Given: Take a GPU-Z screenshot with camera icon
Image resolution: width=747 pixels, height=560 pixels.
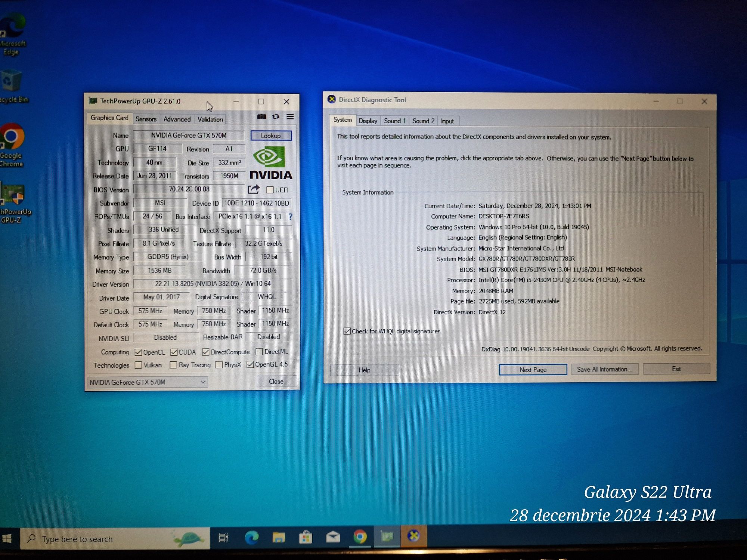Looking at the screenshot, I should (x=261, y=117).
